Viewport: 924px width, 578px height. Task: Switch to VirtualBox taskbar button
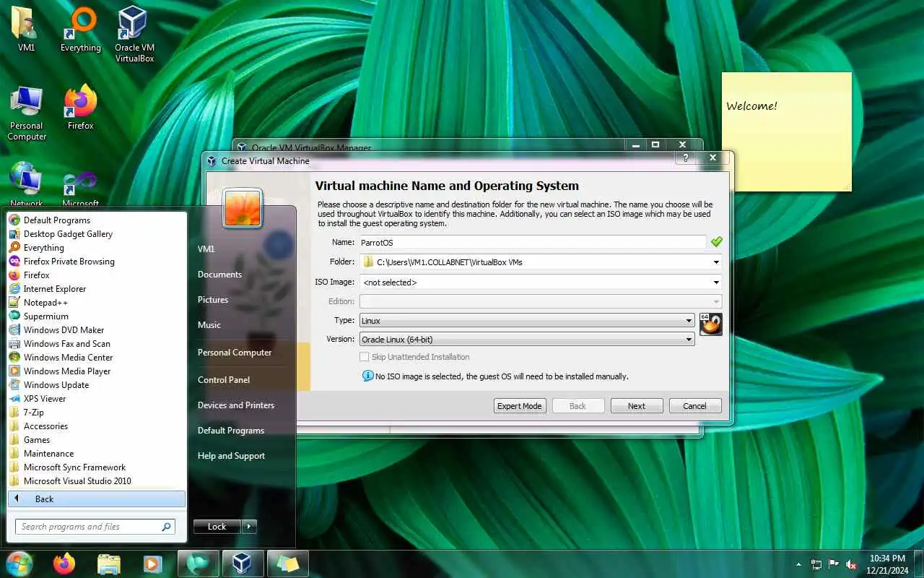(242, 564)
